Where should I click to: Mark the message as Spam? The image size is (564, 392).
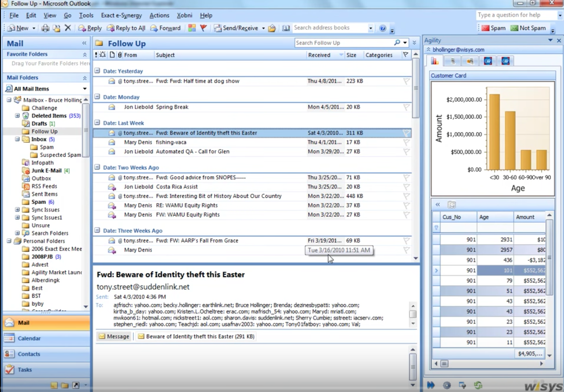pos(493,28)
